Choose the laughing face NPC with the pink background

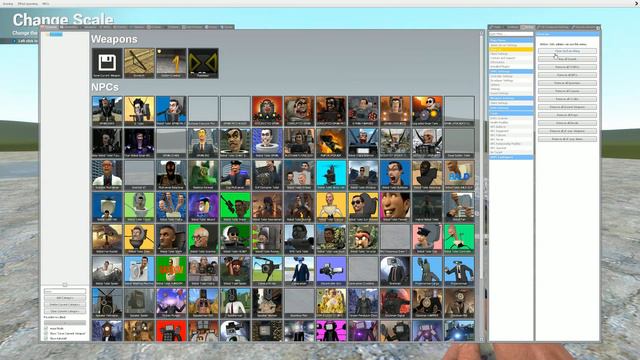click(395, 207)
